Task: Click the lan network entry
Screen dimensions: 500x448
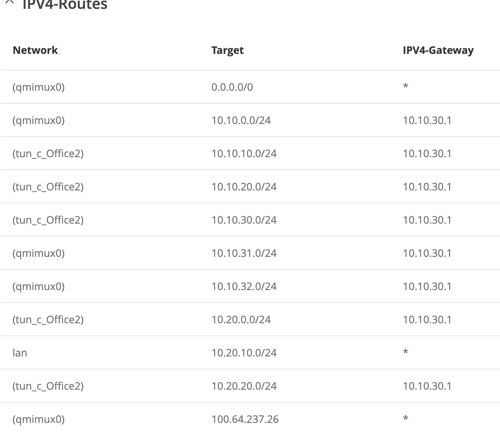Action: coord(20,353)
